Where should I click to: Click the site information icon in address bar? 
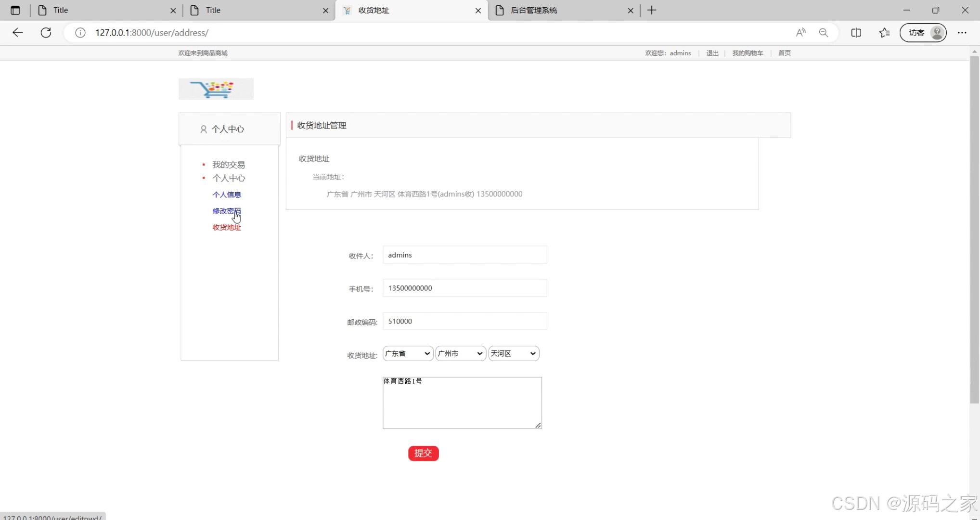click(x=80, y=33)
